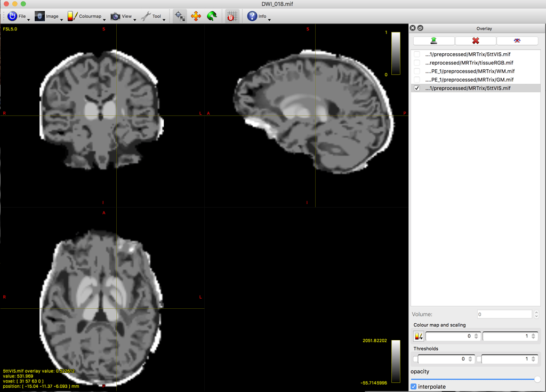Enable the tissueRGB.mif overlay checkbox
The image size is (546, 392).
(417, 62)
